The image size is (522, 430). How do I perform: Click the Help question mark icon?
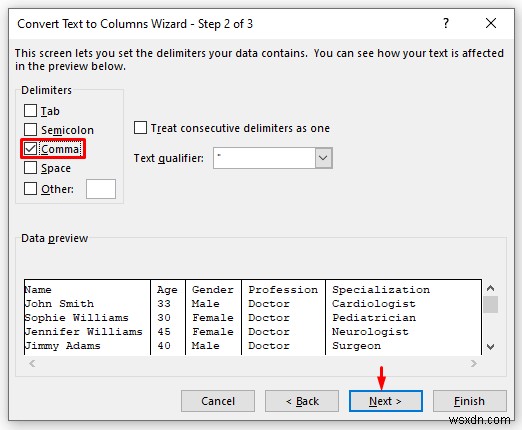click(x=446, y=23)
